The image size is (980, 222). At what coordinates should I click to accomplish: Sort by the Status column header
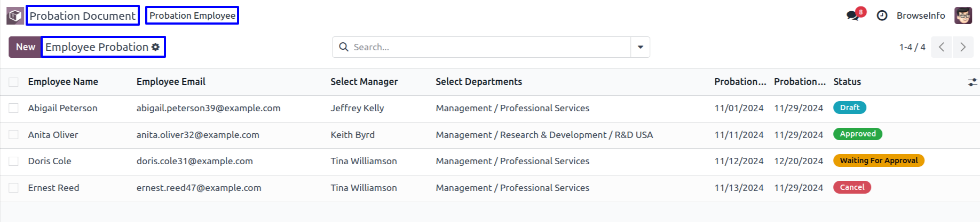[847, 82]
